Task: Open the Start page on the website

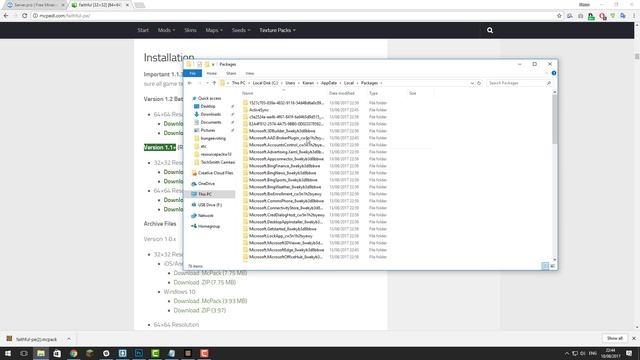Action: [x=143, y=30]
